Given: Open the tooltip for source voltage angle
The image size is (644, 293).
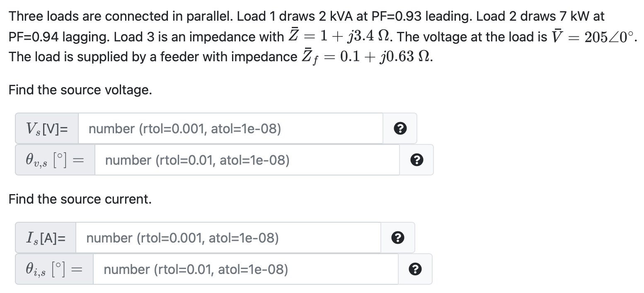Looking at the screenshot, I should tap(417, 160).
